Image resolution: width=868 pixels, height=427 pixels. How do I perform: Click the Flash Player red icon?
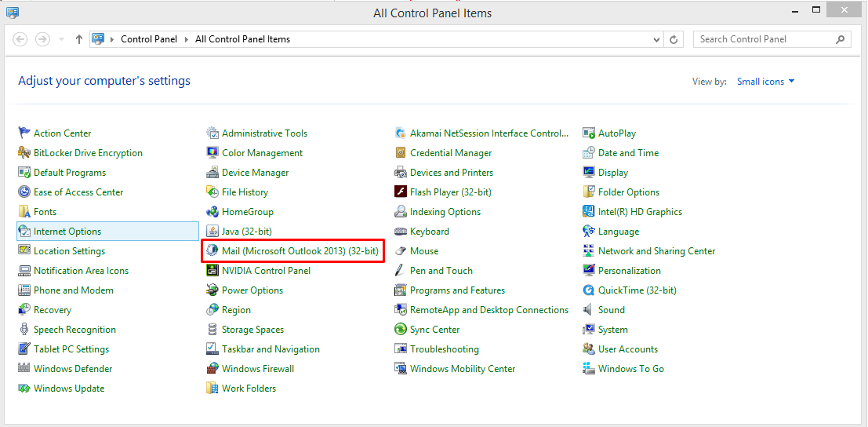[x=401, y=192]
